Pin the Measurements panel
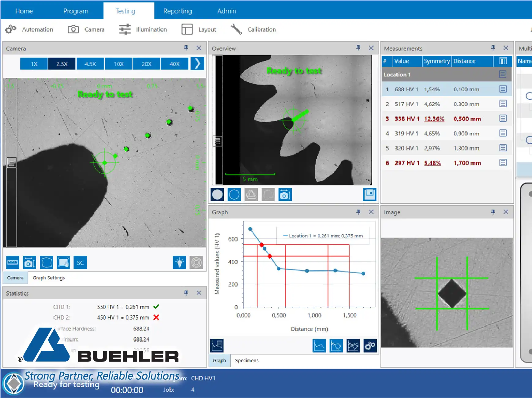The image size is (532, 398). click(493, 48)
